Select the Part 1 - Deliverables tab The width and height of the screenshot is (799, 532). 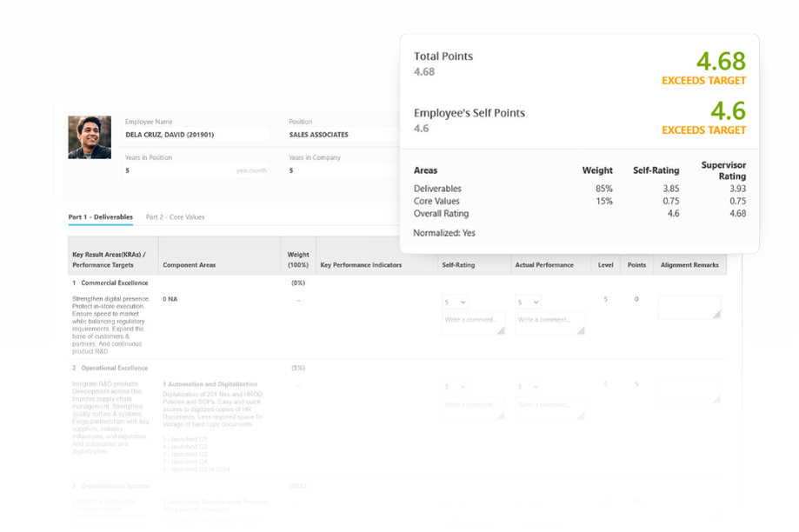pyautogui.click(x=101, y=216)
